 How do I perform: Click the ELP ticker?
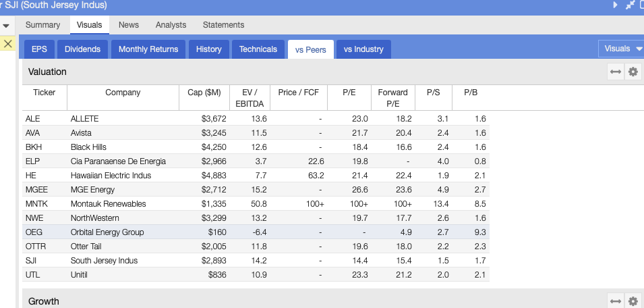[x=32, y=161]
